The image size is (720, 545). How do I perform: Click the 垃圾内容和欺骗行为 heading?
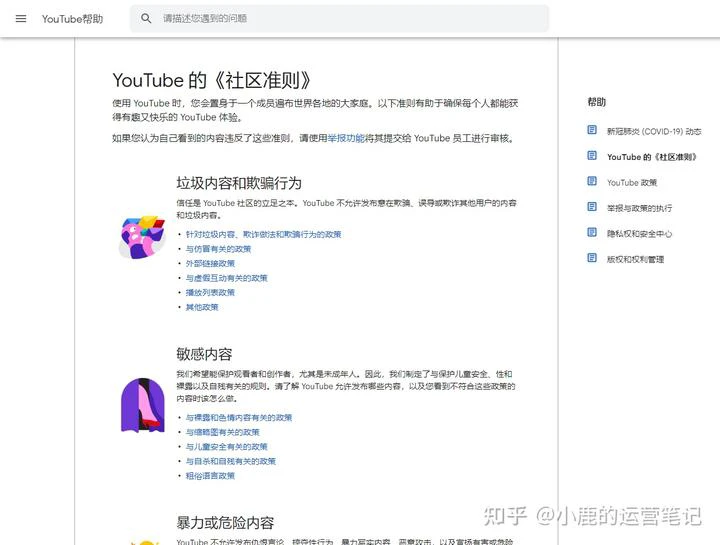click(239, 183)
